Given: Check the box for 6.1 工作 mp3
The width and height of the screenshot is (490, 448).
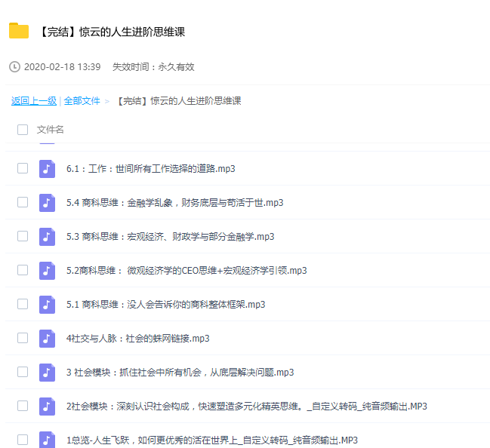Looking at the screenshot, I should click(x=23, y=168).
